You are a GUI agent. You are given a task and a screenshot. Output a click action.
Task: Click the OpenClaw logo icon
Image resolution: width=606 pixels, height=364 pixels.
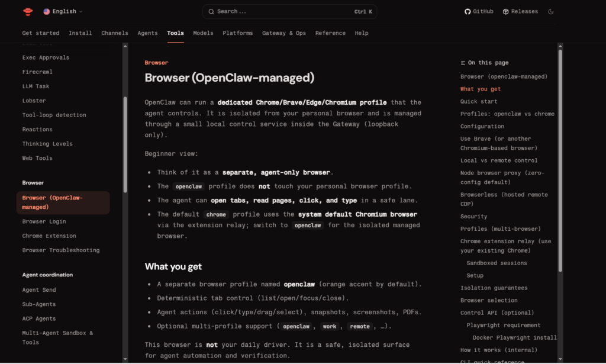click(x=28, y=11)
